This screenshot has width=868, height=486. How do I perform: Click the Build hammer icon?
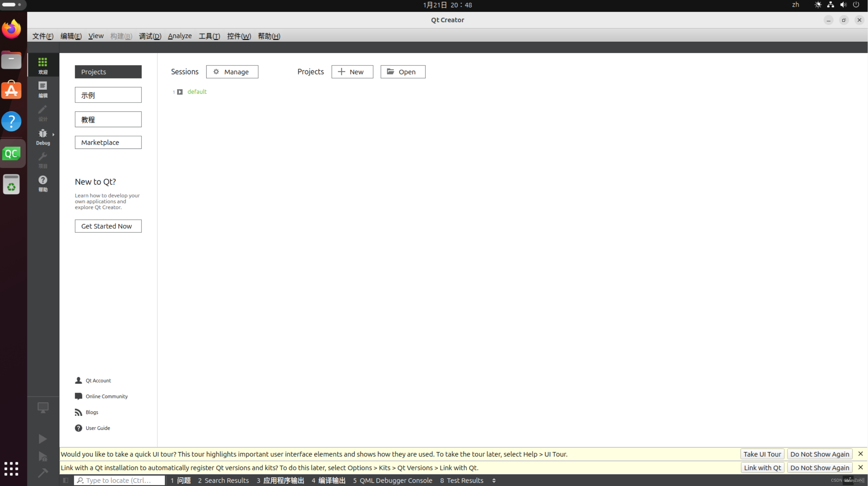43,473
